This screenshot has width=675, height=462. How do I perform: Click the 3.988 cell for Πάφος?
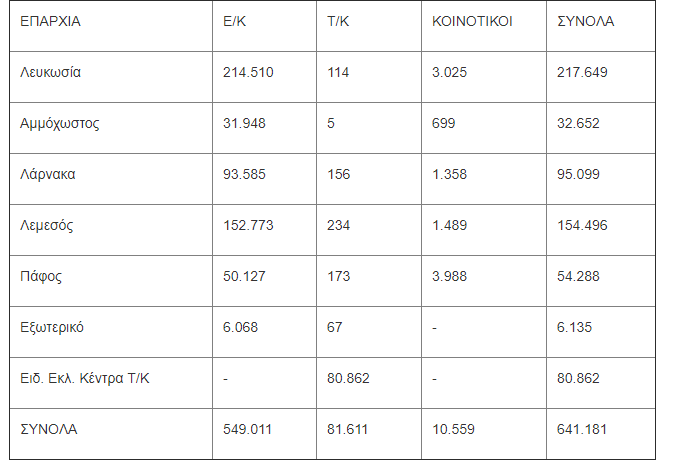(449, 276)
